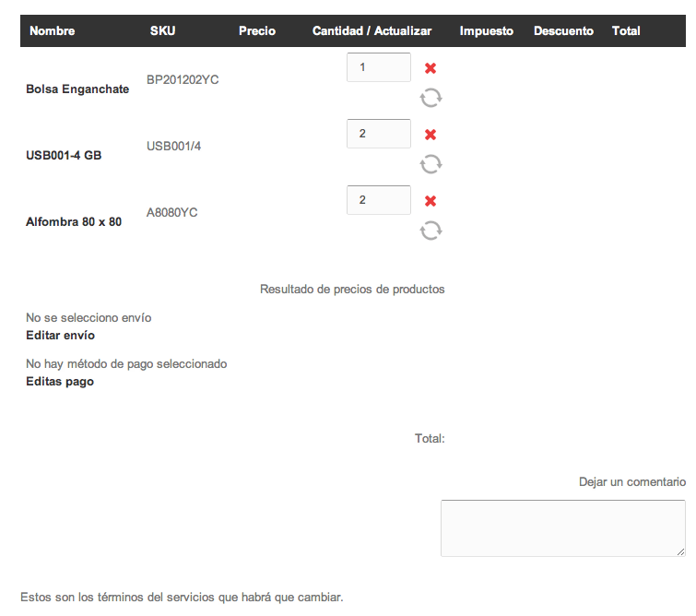
Task: Click the SKU column header
Action: coord(162,30)
